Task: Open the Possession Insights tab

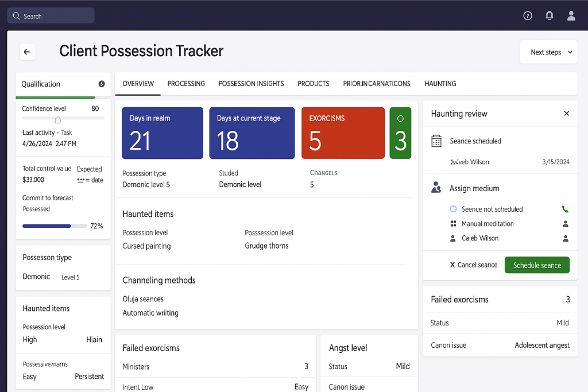Action: click(251, 84)
